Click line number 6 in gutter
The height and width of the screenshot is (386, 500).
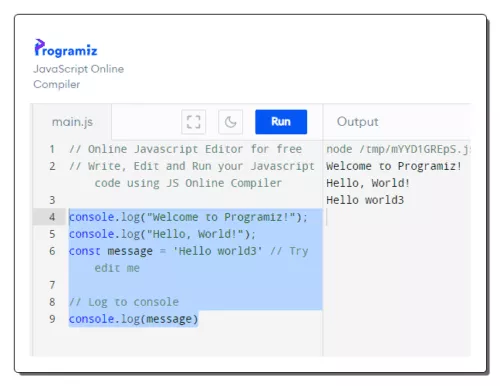(52, 251)
